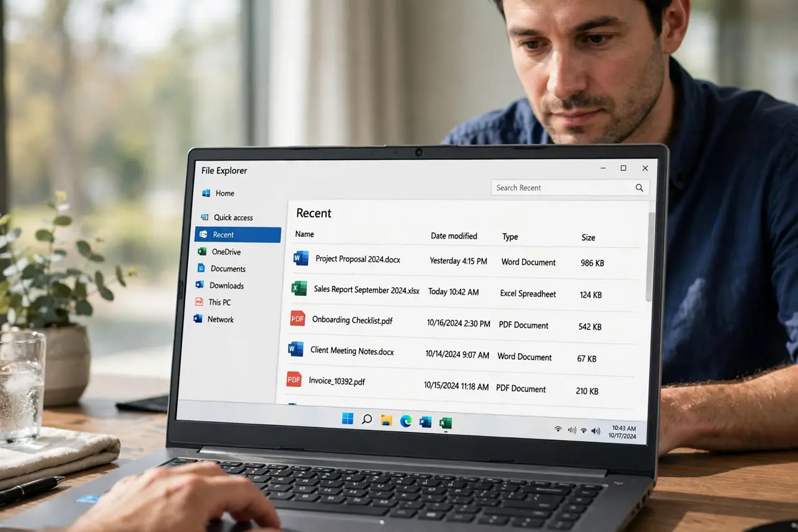Click the magnifier icon in Search Recent box
Image resolution: width=798 pixels, height=532 pixels.
pos(639,188)
